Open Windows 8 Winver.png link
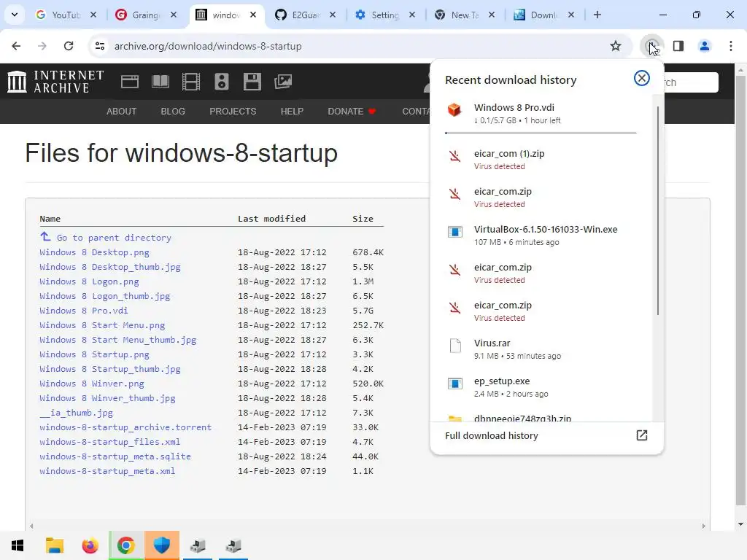 [x=92, y=384]
